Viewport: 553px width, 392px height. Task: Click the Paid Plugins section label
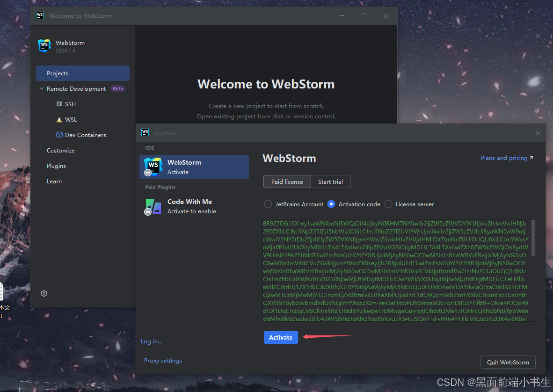[160, 187]
